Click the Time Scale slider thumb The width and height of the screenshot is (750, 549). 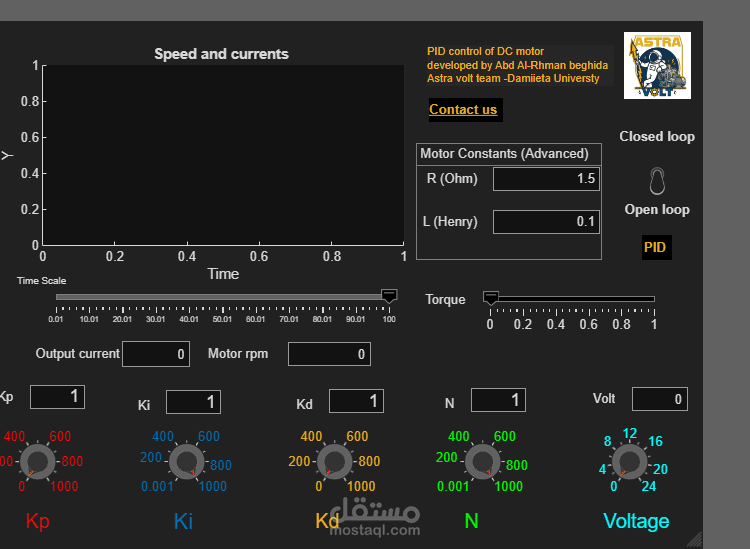389,296
